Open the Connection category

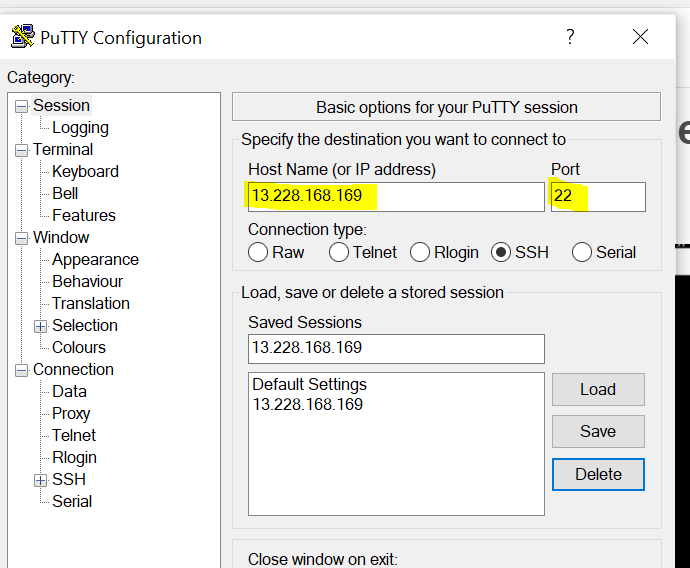73,370
